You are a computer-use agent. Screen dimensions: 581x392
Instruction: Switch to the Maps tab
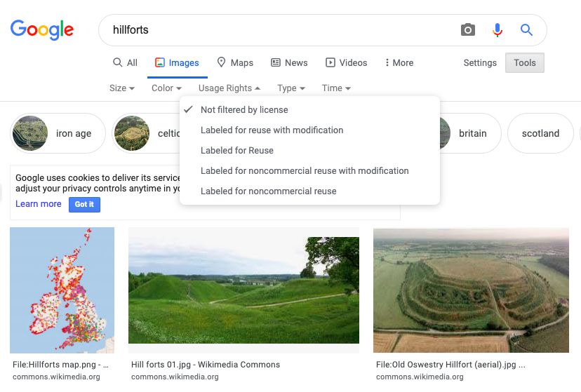[x=235, y=63]
